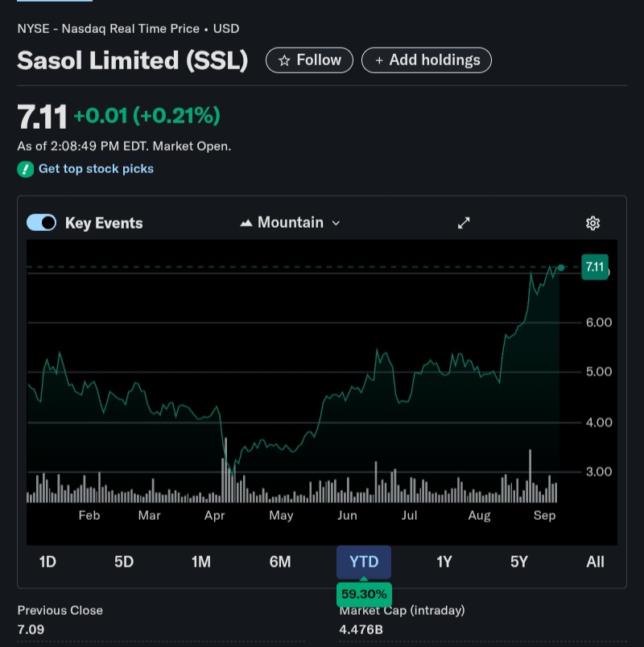The width and height of the screenshot is (644, 647).
Task: Click the large 7.11 price heading
Action: pyautogui.click(x=42, y=117)
